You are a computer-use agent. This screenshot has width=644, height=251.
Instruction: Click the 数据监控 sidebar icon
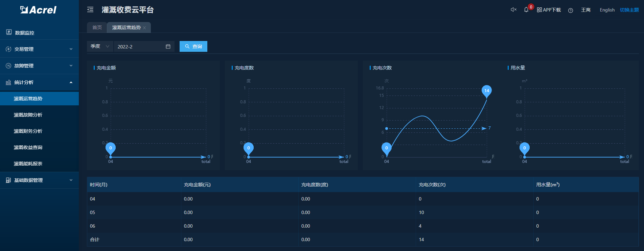(x=9, y=32)
